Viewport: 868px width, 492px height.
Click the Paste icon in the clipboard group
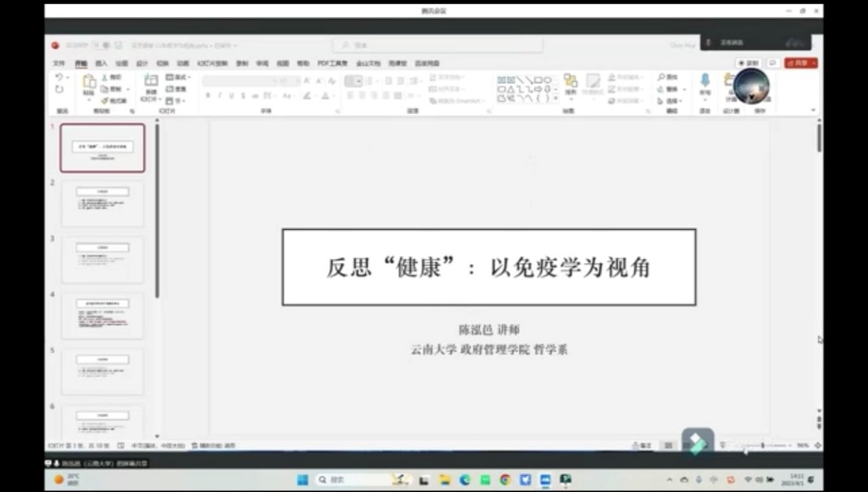[x=89, y=83]
